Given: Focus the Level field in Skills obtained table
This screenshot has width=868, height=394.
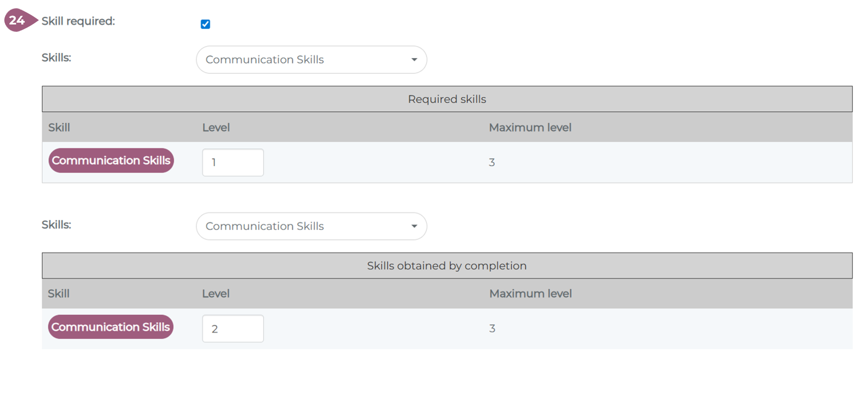Looking at the screenshot, I should [233, 329].
